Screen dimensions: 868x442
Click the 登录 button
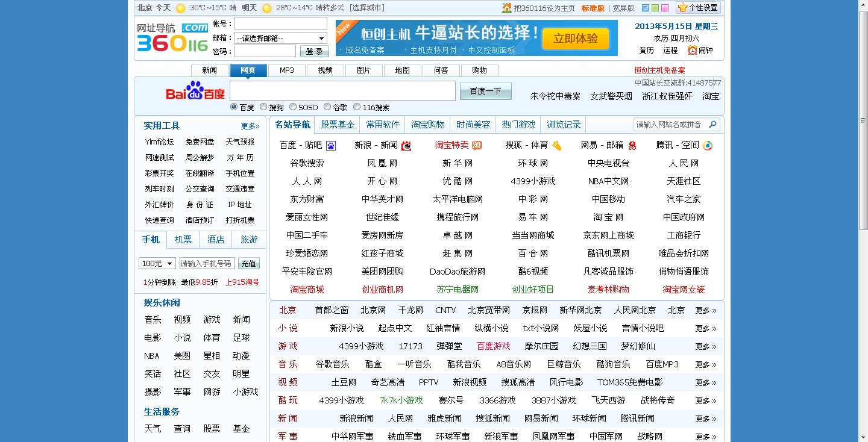314,51
